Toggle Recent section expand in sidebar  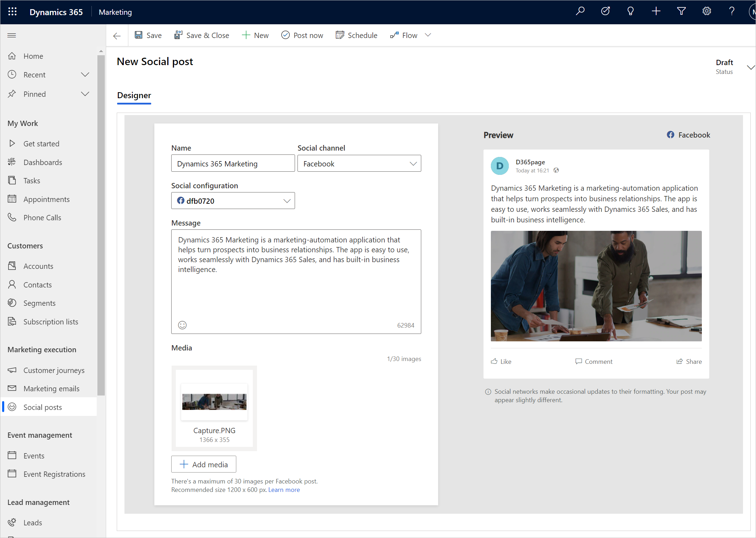click(x=85, y=75)
